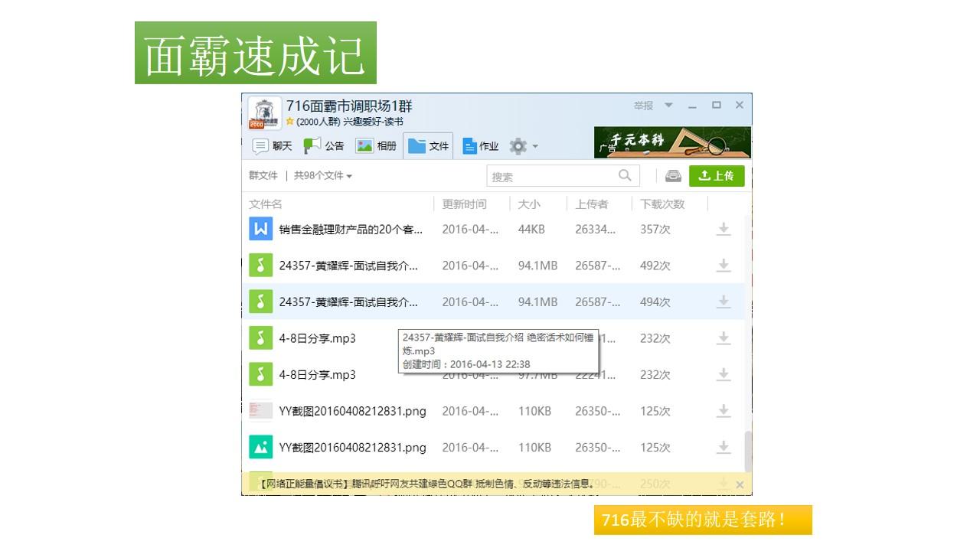
Task: Click the download icon for 销售金融理财产品 file
Action: [724, 229]
